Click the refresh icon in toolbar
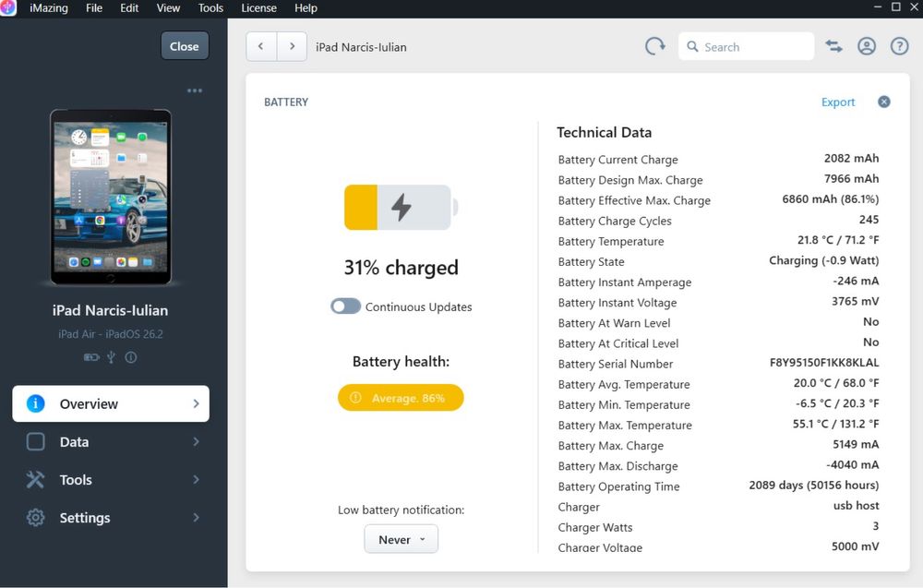The image size is (923, 588). (654, 46)
